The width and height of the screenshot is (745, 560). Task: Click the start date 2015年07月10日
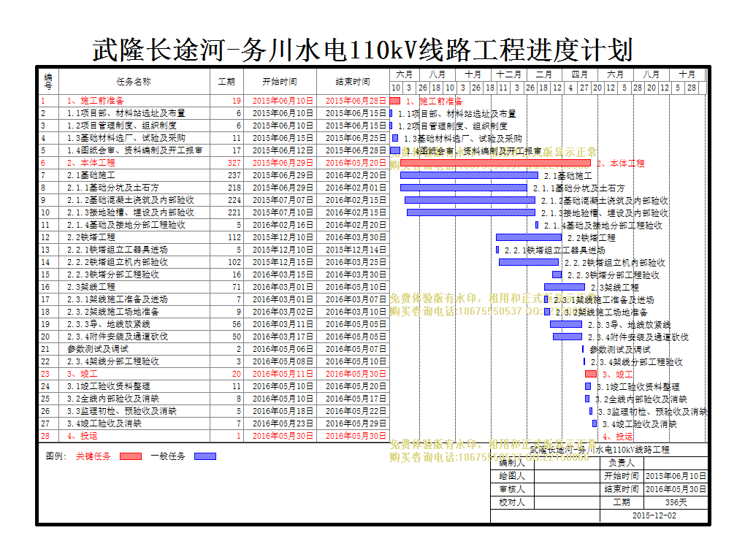point(283,212)
